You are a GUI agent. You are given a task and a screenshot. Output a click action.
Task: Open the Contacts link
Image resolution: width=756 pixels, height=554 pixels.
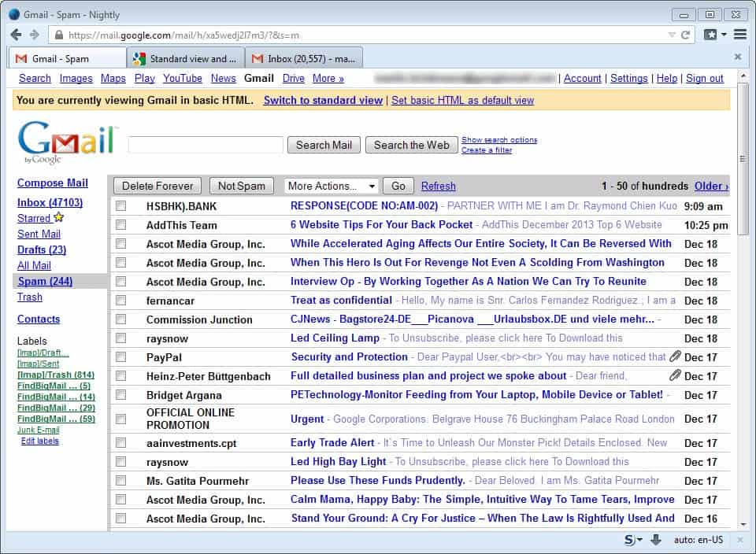39,319
